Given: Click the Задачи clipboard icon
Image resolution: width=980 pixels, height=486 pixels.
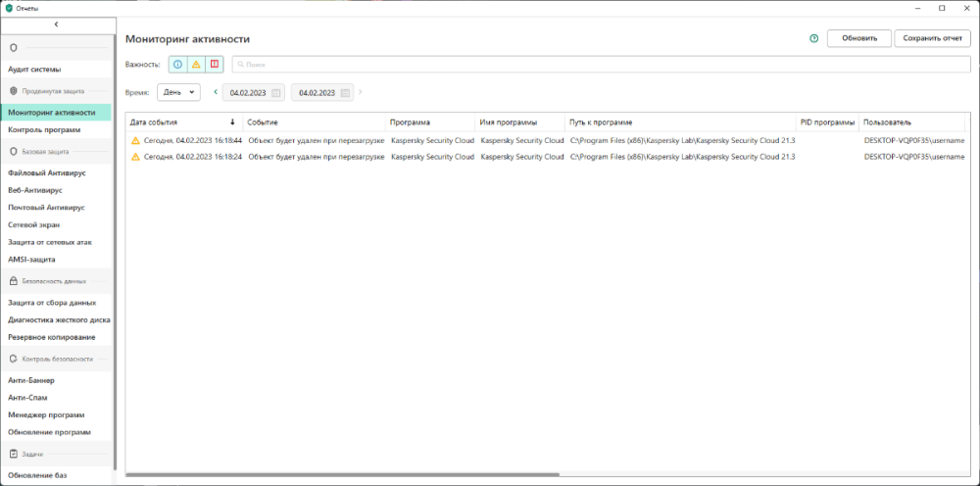Looking at the screenshot, I should (14, 454).
